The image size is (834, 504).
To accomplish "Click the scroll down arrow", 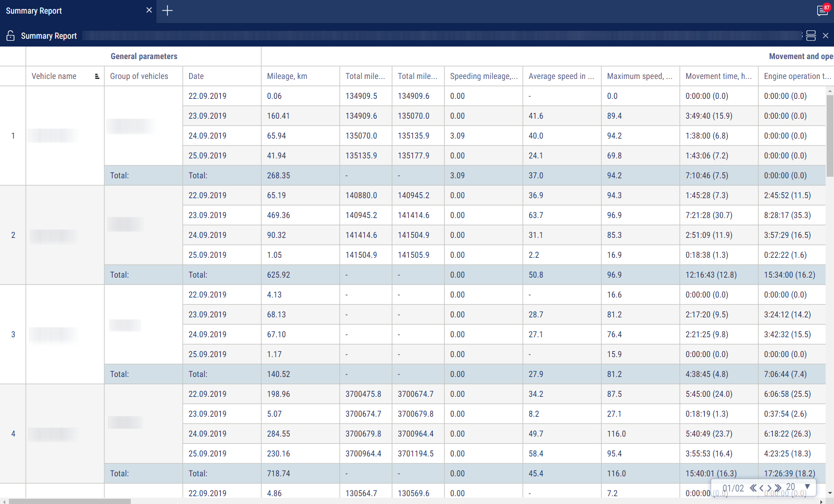I will (830, 493).
